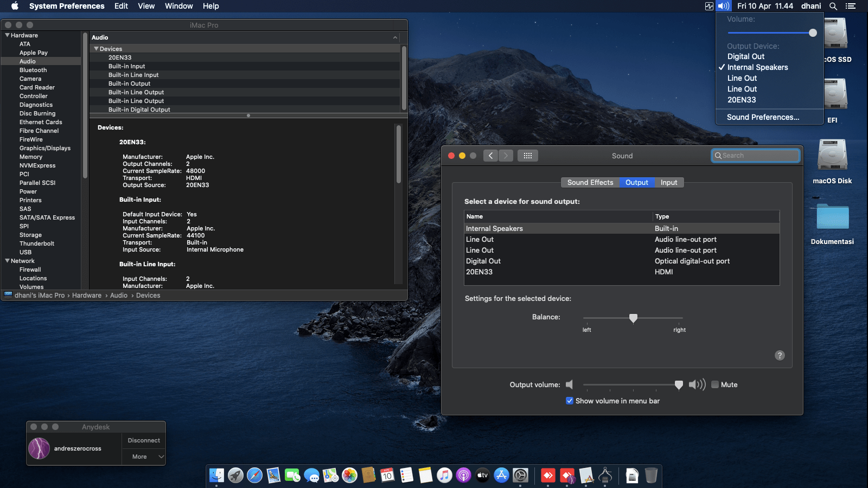
Task: Open the Trash in the dock
Action: [651, 476]
